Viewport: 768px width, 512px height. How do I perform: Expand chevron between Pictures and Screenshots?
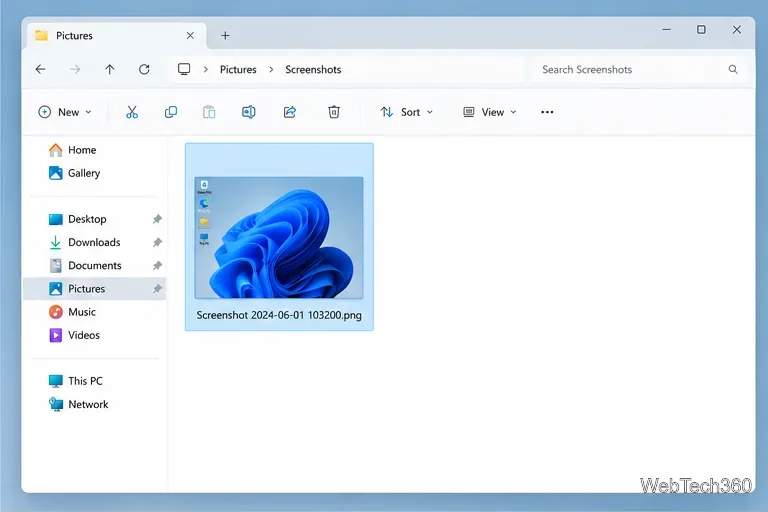click(x=271, y=70)
